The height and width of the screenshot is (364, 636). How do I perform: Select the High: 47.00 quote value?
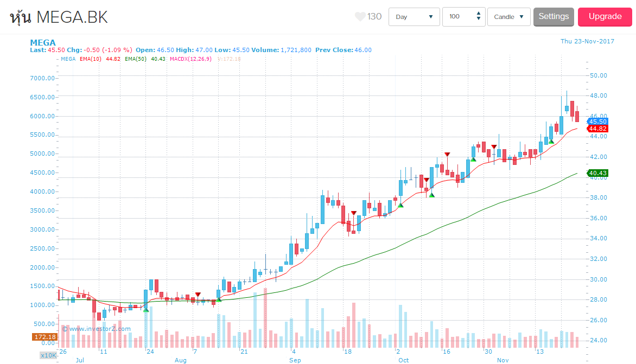tap(194, 50)
